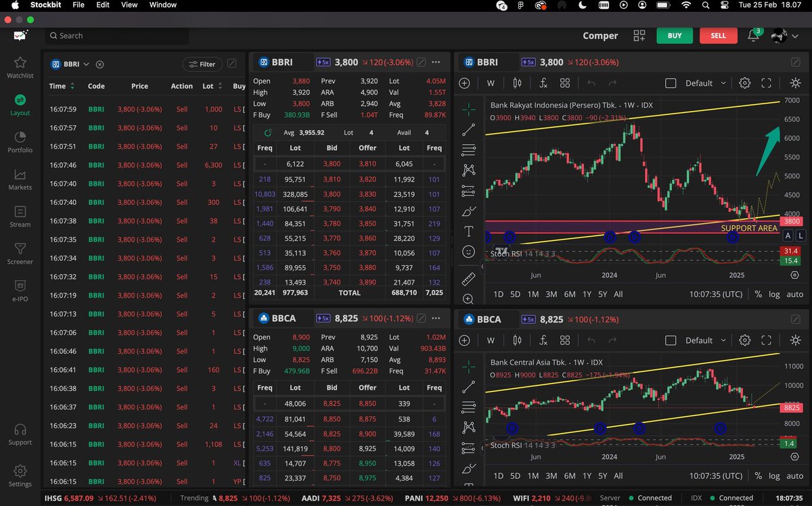Select the 1M range tab in BBRI chart
The image size is (812, 506).
[x=533, y=294]
